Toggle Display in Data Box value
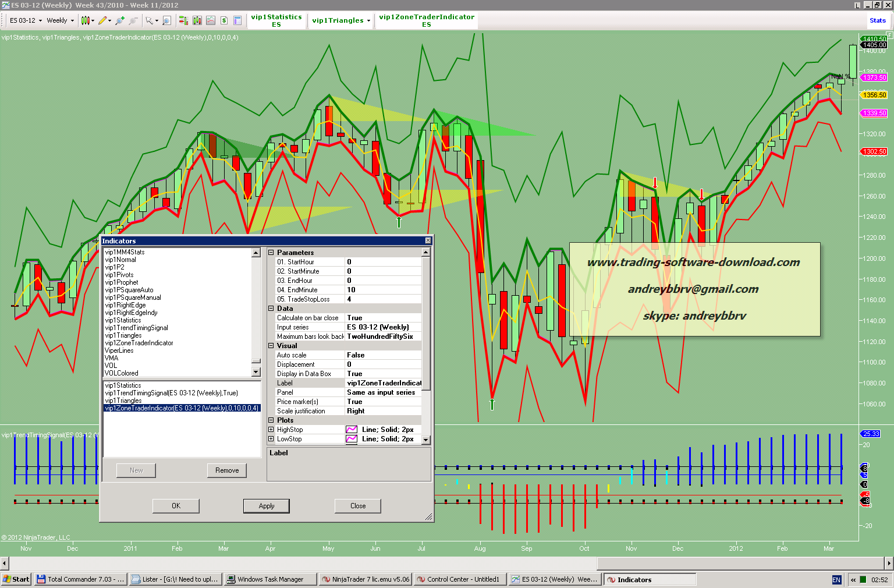894x588 pixels. click(x=383, y=374)
